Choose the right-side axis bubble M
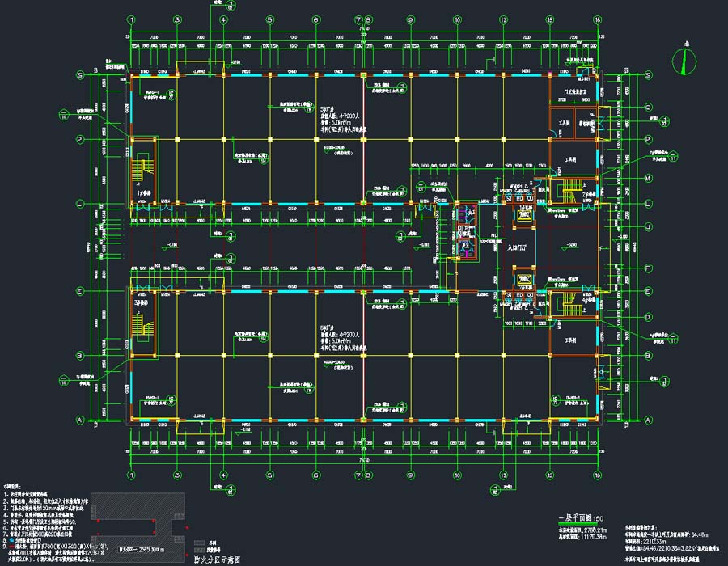This screenshot has height=566, width=728. (648, 178)
